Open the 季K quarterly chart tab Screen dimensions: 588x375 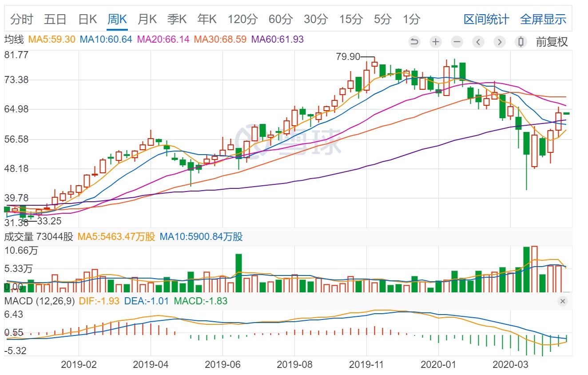(x=177, y=19)
